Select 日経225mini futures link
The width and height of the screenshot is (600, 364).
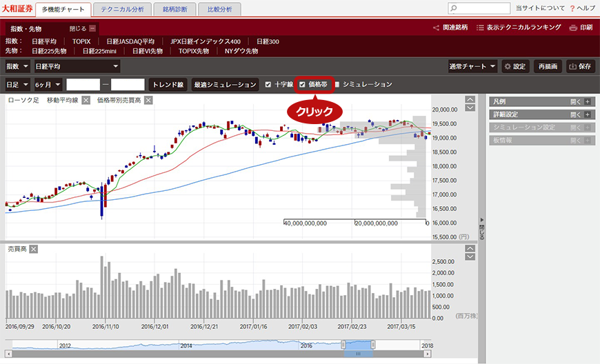click(99, 51)
